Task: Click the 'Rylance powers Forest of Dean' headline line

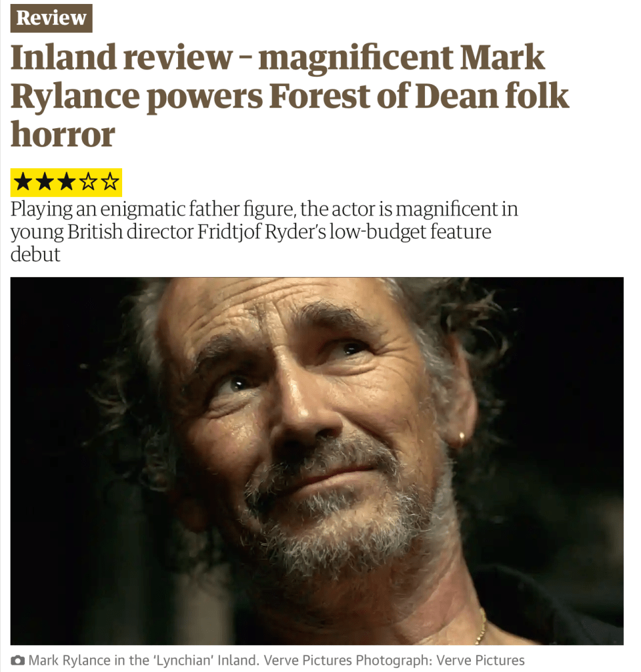Action: click(290, 97)
